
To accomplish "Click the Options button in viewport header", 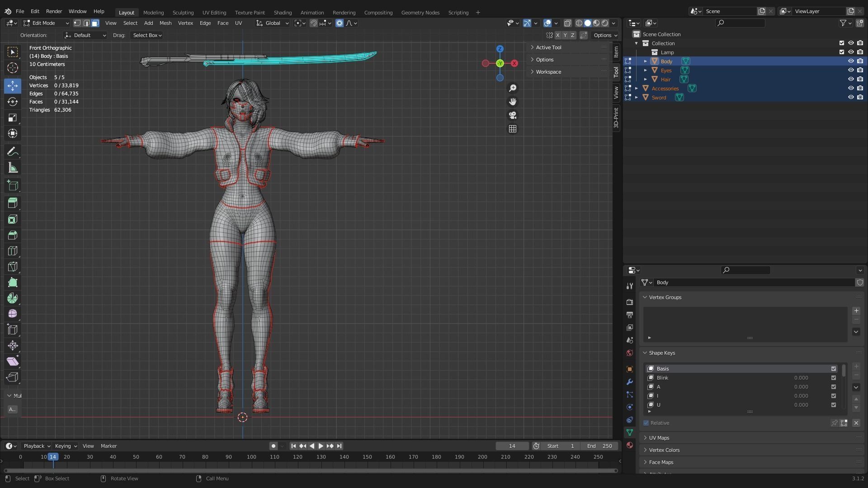I will click(605, 35).
